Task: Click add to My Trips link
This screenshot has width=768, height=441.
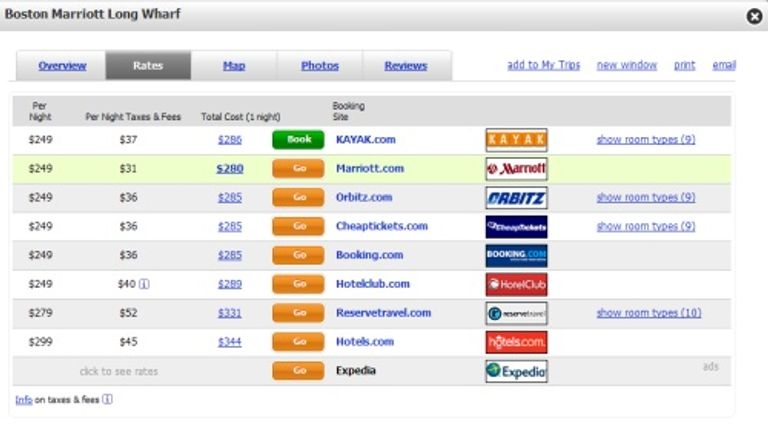Action: click(544, 65)
